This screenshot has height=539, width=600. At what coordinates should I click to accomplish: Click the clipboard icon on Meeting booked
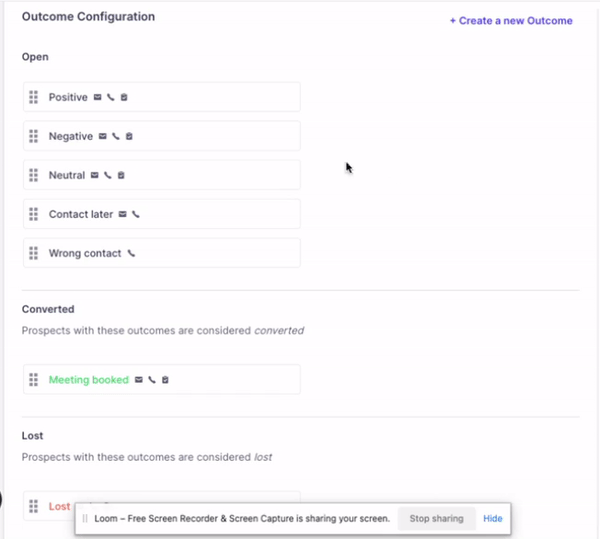click(x=165, y=380)
